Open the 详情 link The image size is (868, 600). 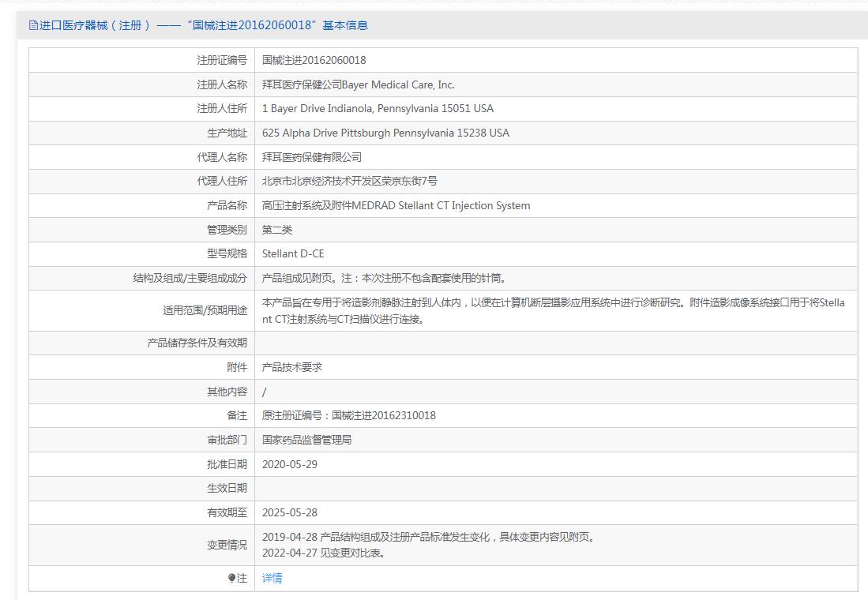[x=272, y=578]
